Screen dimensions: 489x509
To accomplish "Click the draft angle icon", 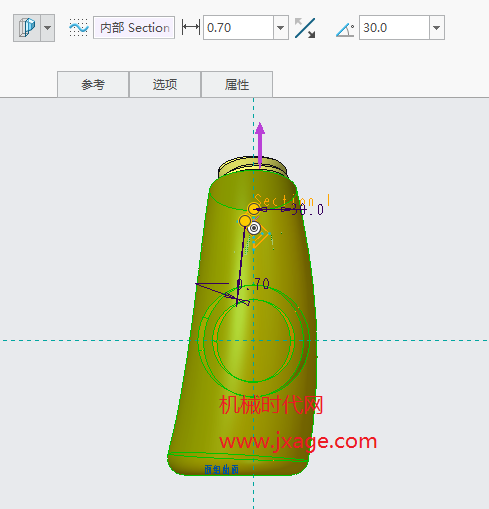I will tap(345, 29).
